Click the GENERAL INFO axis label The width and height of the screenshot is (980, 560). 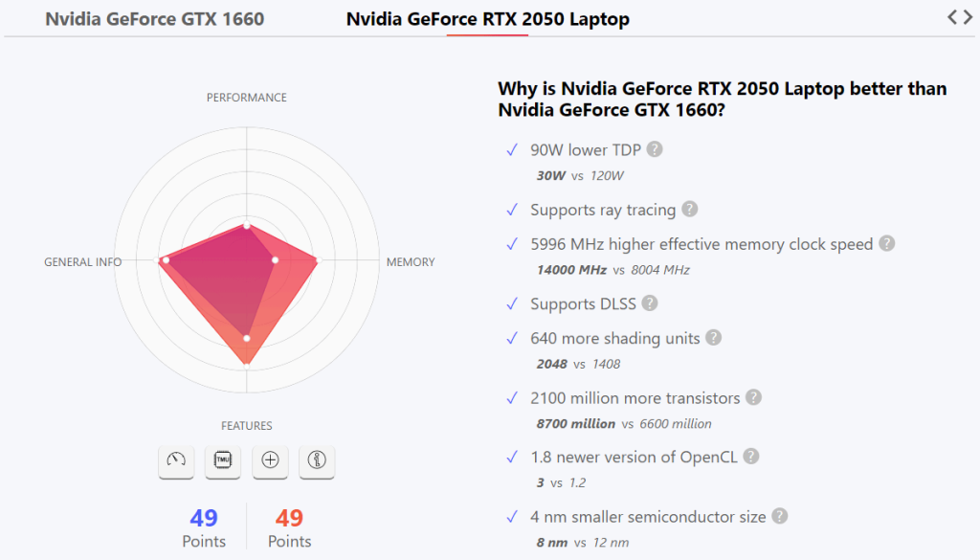pos(82,262)
